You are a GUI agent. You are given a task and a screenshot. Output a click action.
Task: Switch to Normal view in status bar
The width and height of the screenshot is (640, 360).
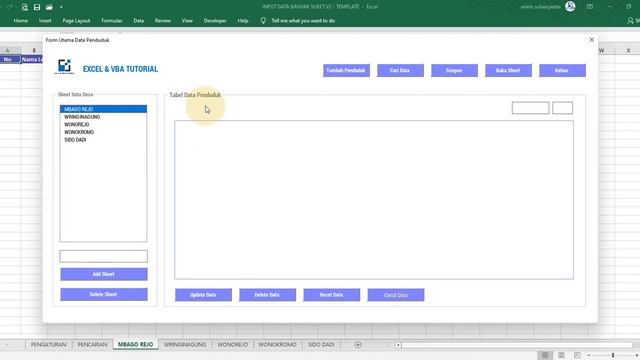pyautogui.click(x=545, y=356)
